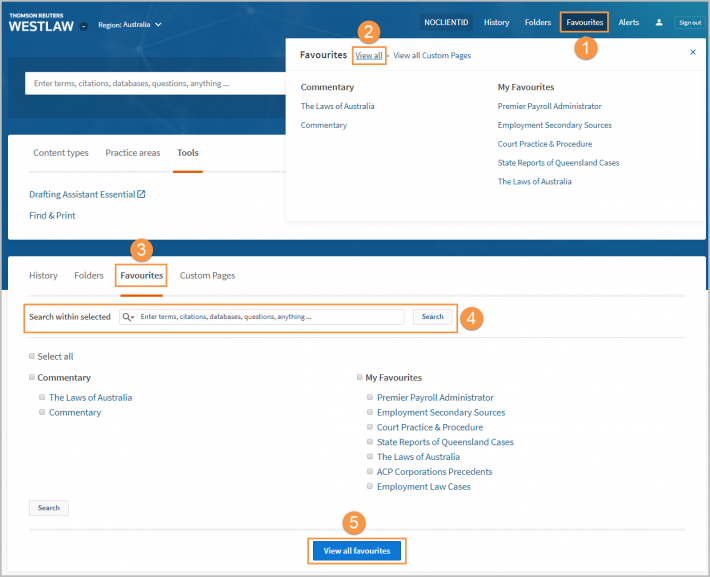This screenshot has width=710, height=577.
Task: Open Employment Secondary Sources link in lower list
Action: (441, 412)
